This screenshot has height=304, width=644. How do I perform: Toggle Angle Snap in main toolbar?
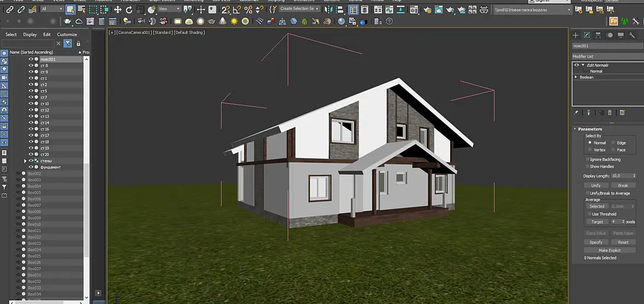[x=237, y=9]
